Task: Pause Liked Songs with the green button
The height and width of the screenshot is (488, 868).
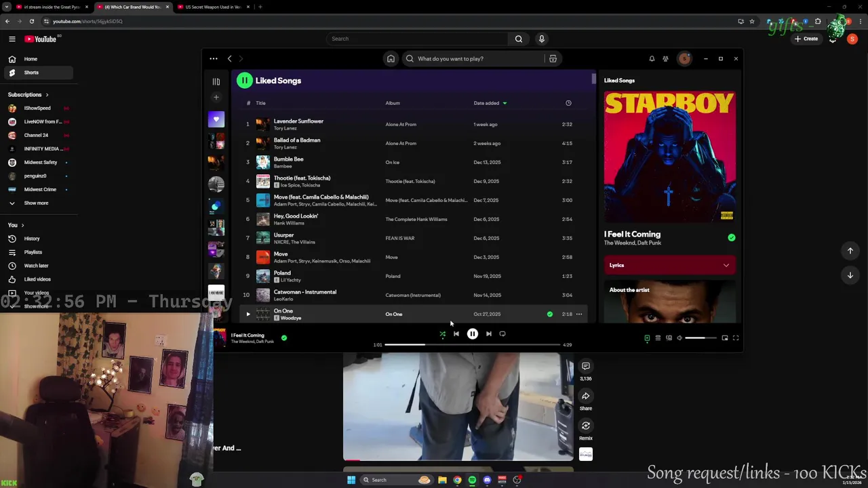Action: coord(244,81)
